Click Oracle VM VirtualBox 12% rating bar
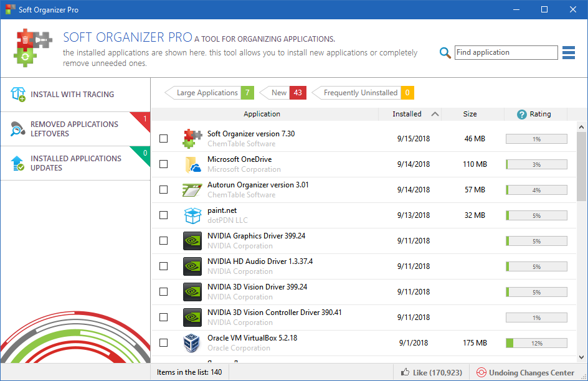The height and width of the screenshot is (381, 588). pyautogui.click(x=536, y=343)
